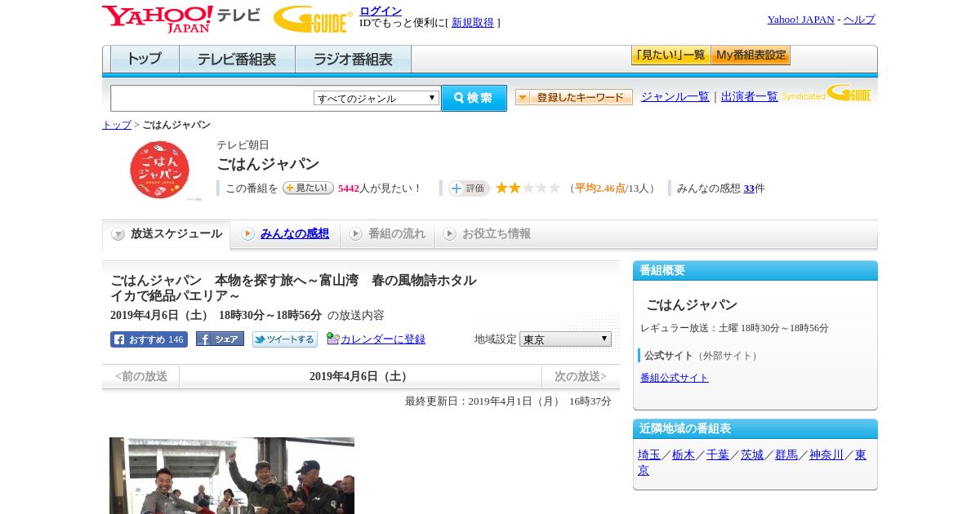Click the 埼玉 region link
Image resolution: width=980 pixels, height=514 pixels.
coord(649,455)
